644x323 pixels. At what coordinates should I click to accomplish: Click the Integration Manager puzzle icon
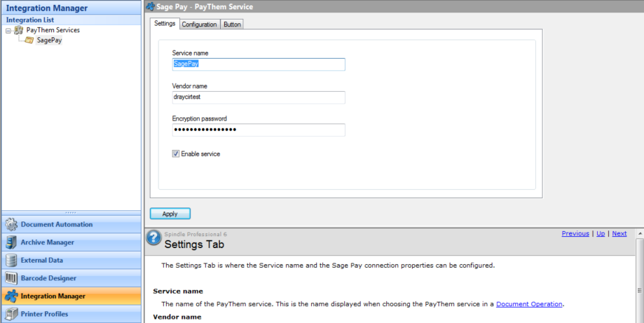(11, 296)
